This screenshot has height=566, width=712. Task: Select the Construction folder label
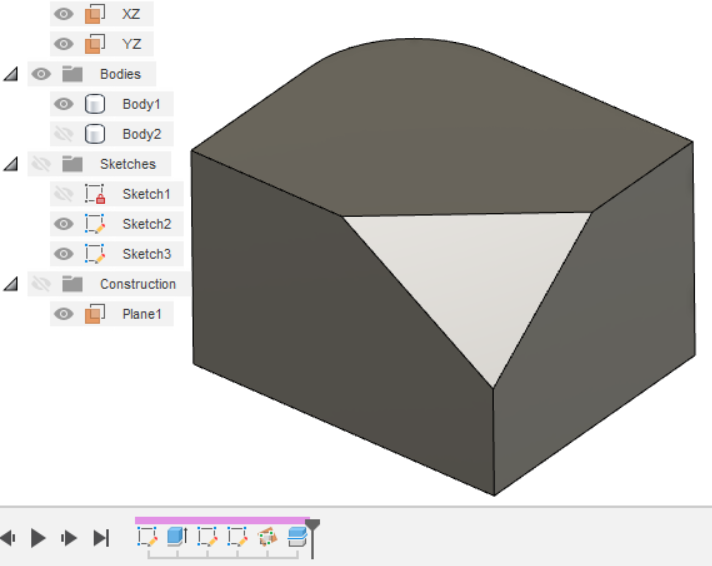point(138,284)
